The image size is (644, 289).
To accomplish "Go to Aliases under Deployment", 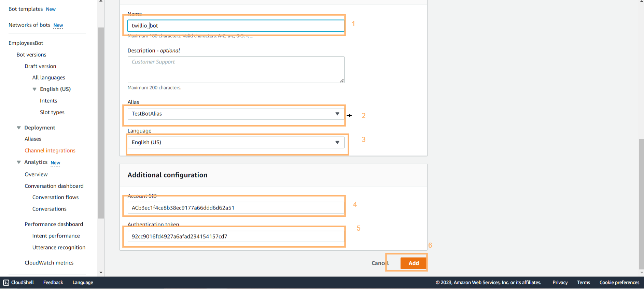I will point(33,139).
